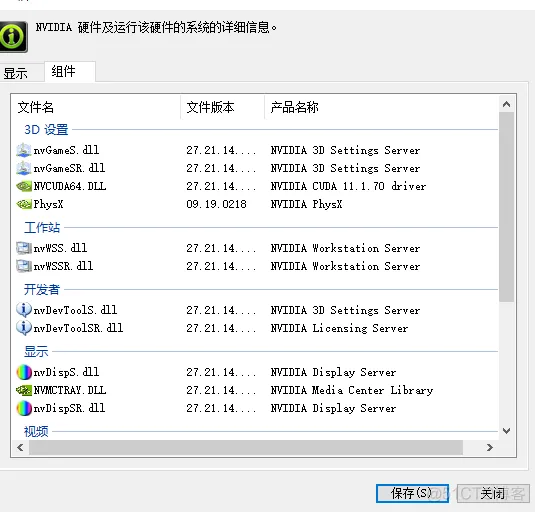Click the vertical scrollbar thumb

tap(506, 207)
